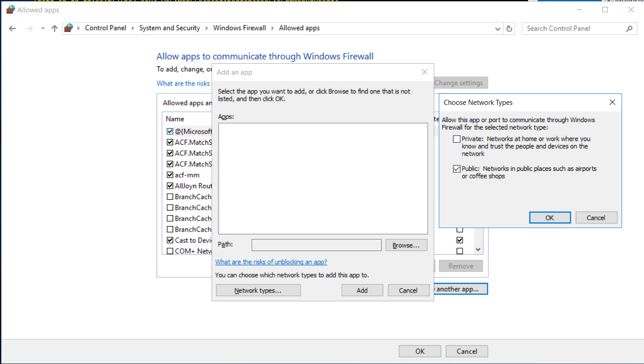Click the allowed apps list scroll-down arrow
Image resolution: width=644 pixels, height=364 pixels.
coord(478,250)
